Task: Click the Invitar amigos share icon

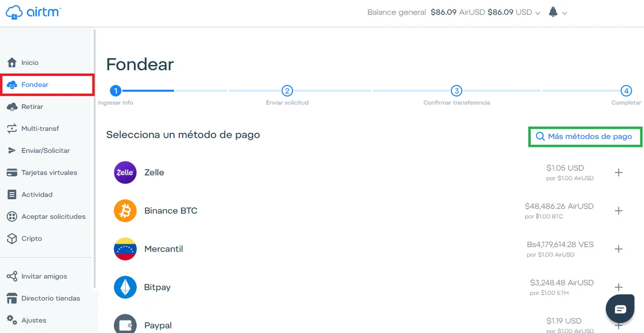Action: (x=12, y=276)
